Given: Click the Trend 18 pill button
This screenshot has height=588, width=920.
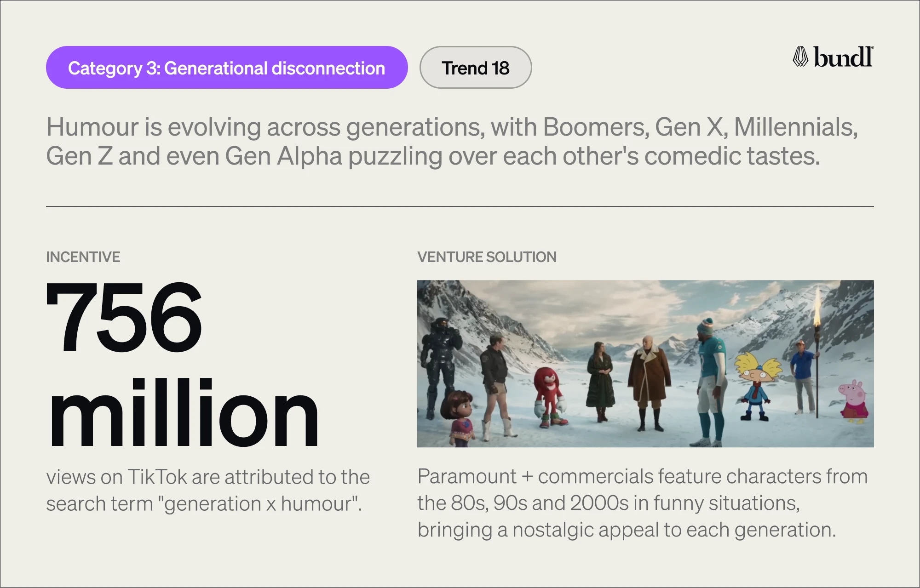Looking at the screenshot, I should click(475, 68).
